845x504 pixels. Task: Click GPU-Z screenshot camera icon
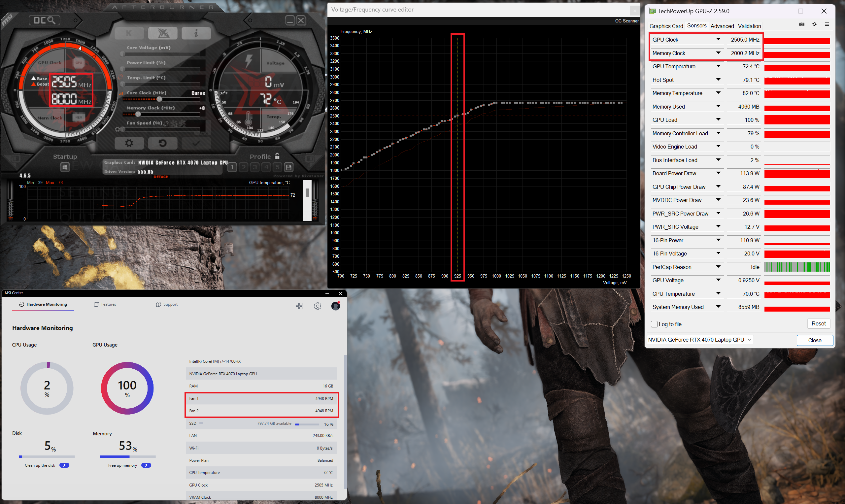(x=801, y=24)
